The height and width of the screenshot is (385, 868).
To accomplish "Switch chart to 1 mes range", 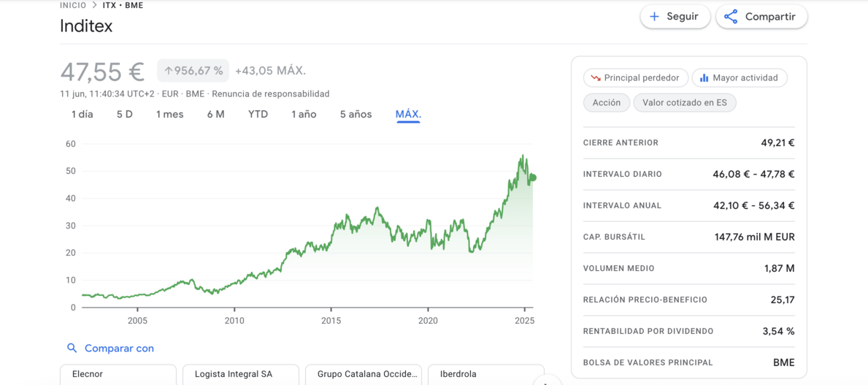I will pos(169,115).
